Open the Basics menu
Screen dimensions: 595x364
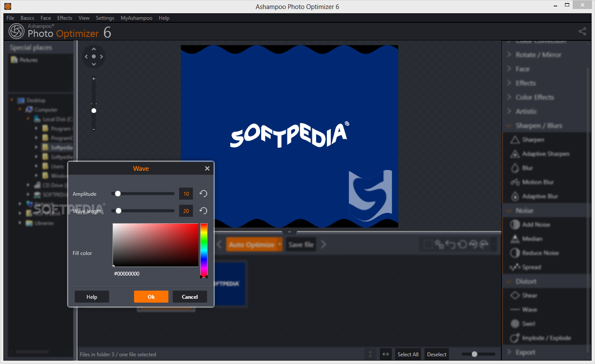27,18
